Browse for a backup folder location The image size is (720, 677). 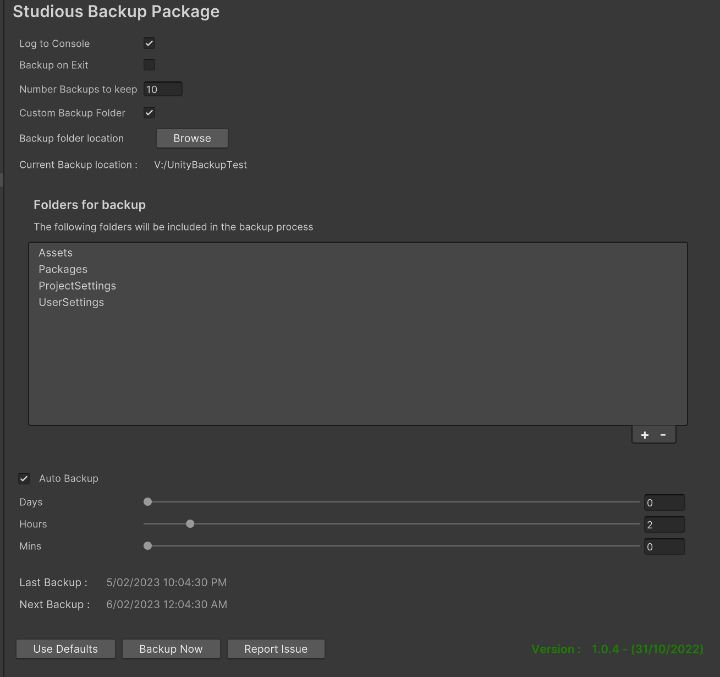pos(192,138)
